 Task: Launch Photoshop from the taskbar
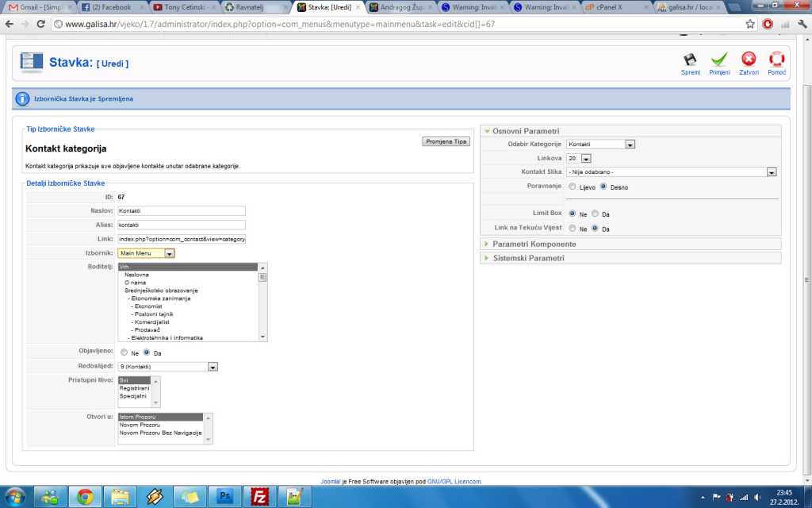click(x=224, y=497)
